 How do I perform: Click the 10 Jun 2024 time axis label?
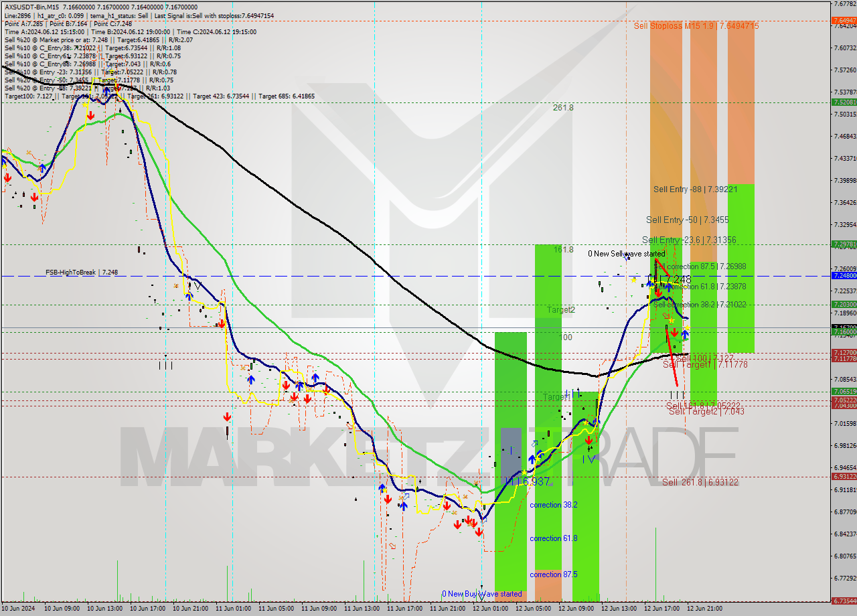pyautogui.click(x=19, y=609)
